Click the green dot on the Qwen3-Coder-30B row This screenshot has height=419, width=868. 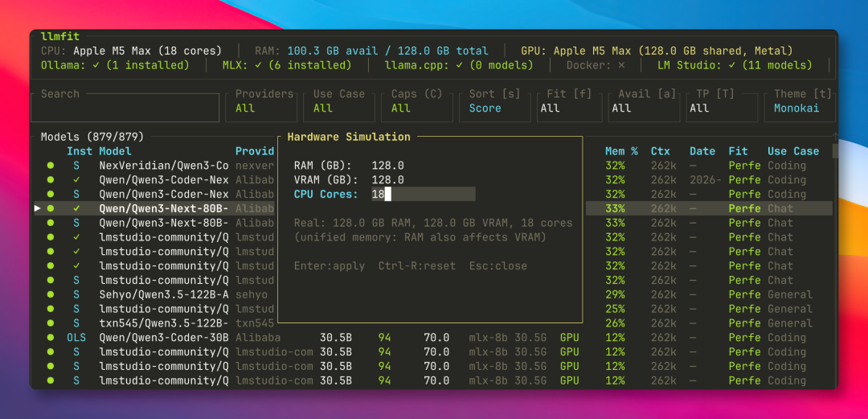(51, 338)
